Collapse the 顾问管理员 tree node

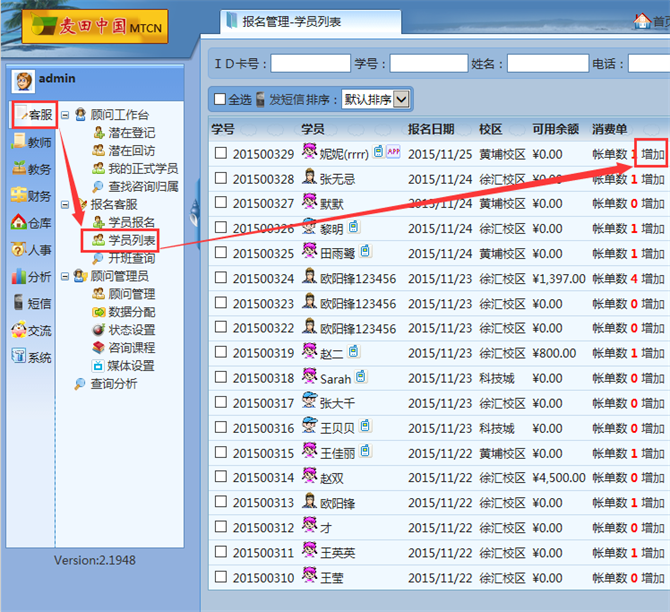(x=65, y=276)
